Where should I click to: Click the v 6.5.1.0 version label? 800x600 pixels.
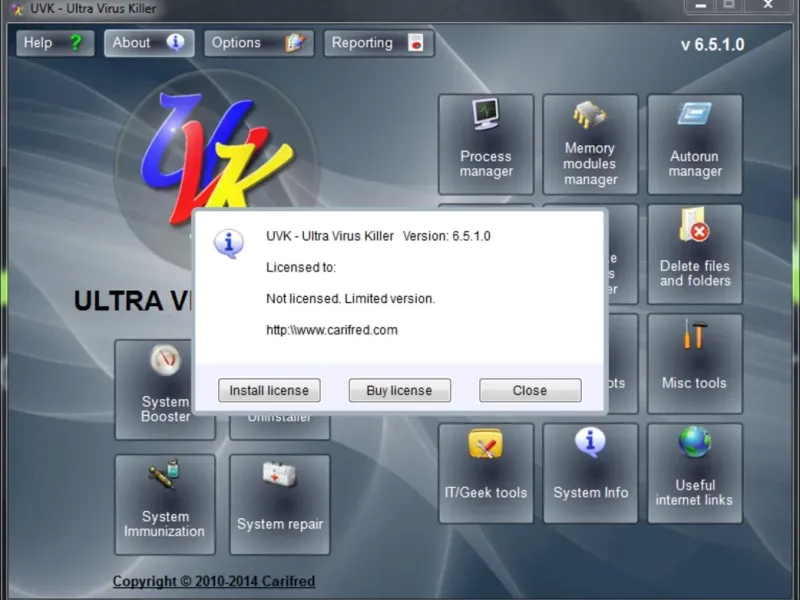click(713, 45)
